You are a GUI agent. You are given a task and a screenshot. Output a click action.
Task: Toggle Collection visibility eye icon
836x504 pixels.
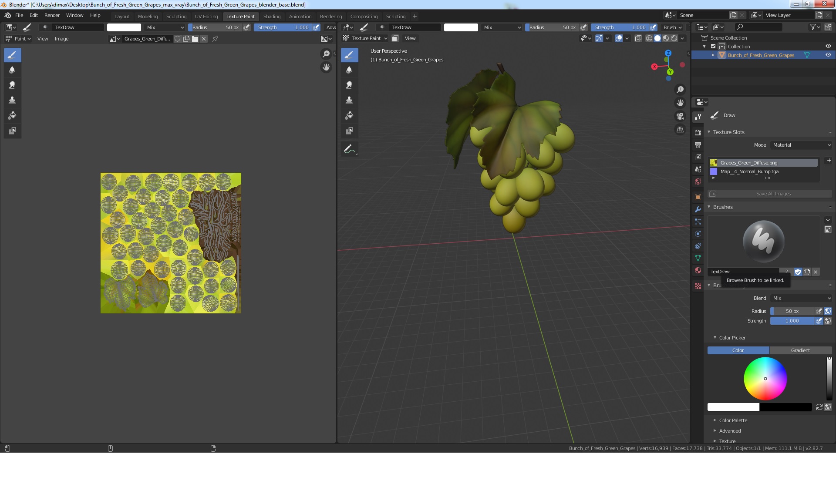pyautogui.click(x=828, y=47)
